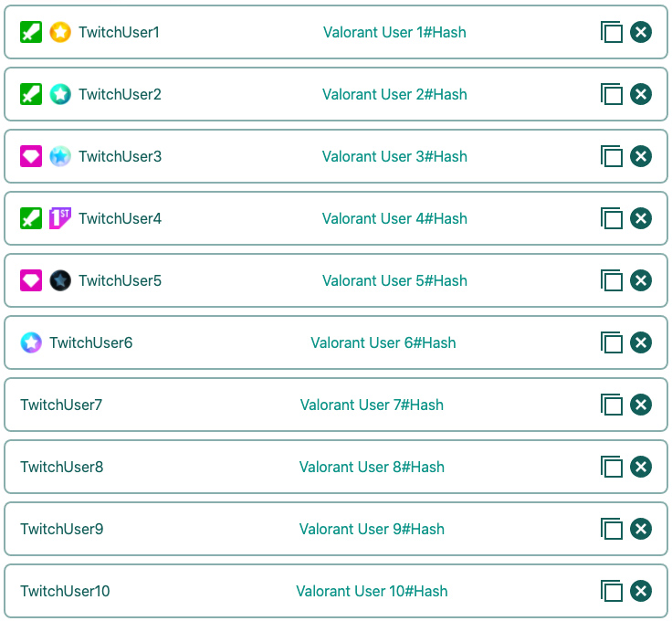Click the gold star badge next to TwitchUser1
This screenshot has width=672, height=621.
coord(60,32)
